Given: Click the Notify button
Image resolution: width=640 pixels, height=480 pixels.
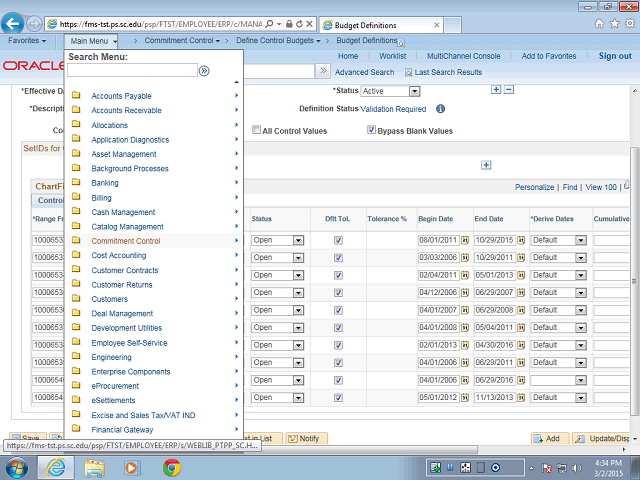Looking at the screenshot, I should (x=304, y=438).
